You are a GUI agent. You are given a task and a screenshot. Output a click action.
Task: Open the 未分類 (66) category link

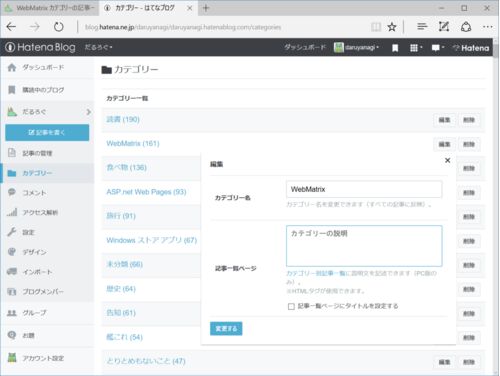tap(124, 264)
